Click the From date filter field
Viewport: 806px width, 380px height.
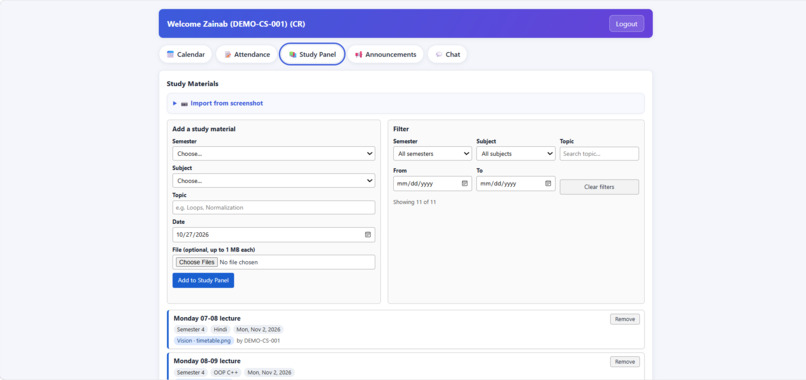[x=432, y=184]
